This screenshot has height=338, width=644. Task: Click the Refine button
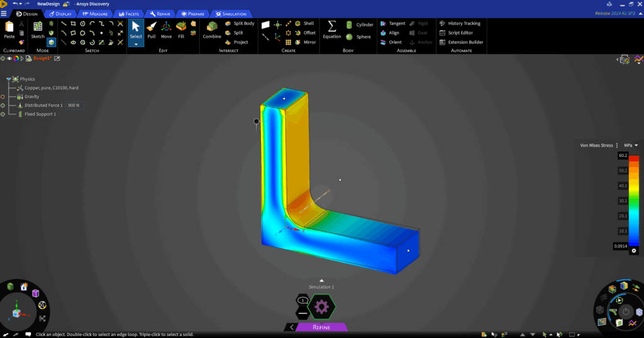[321, 327]
